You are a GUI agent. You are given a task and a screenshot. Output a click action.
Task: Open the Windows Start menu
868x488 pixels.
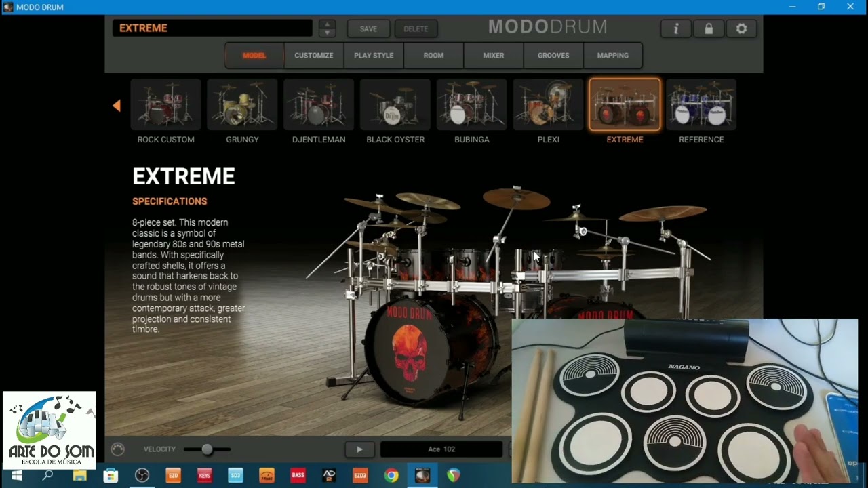17,475
